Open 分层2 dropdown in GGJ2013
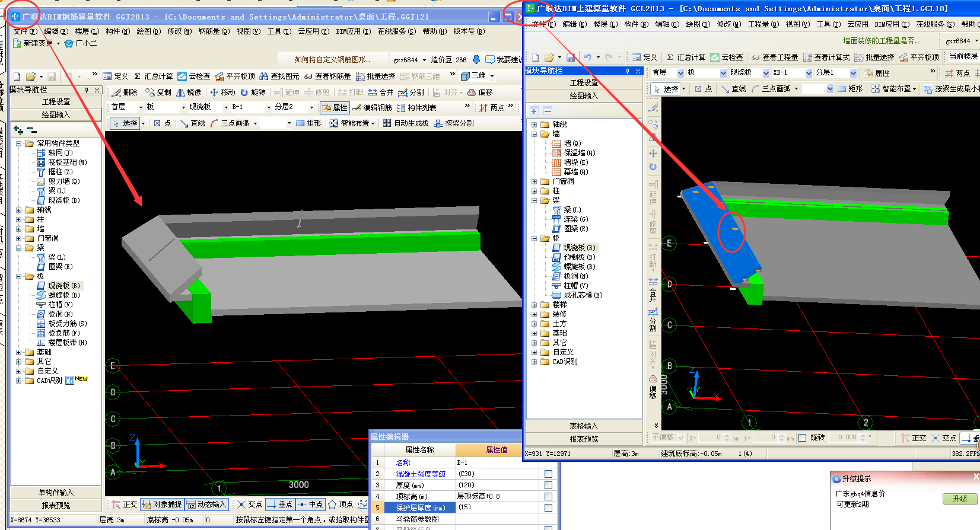Image resolution: width=980 pixels, height=530 pixels. coord(311,107)
